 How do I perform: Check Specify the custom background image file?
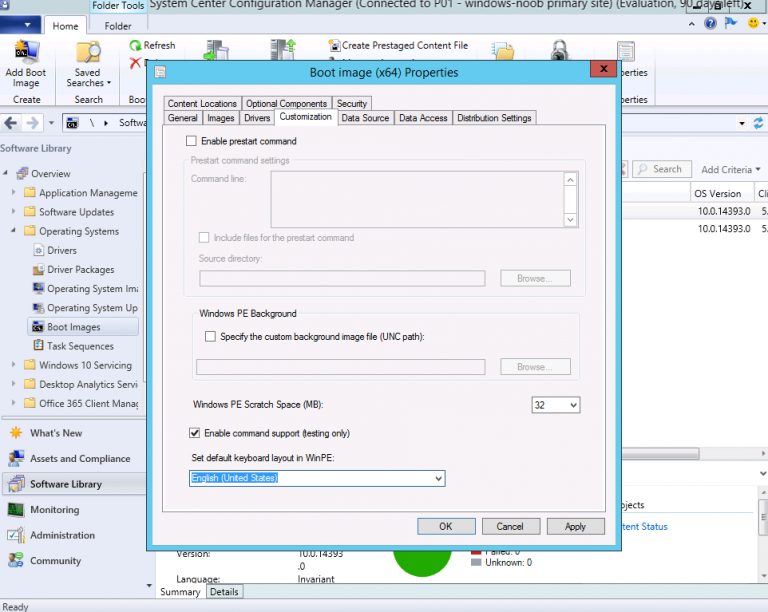tap(210, 337)
